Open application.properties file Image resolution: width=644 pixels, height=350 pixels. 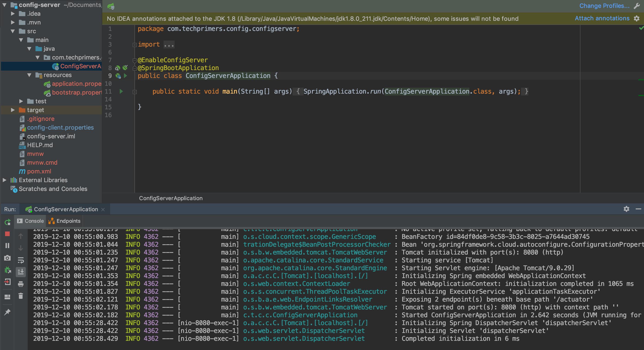pos(73,83)
